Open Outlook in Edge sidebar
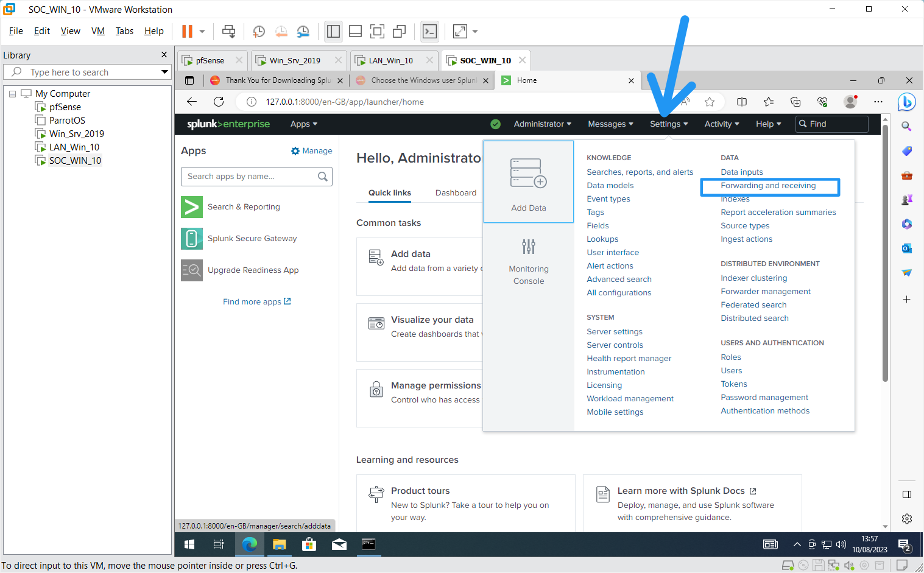Screen dimensions: 924x573 [x=906, y=248]
